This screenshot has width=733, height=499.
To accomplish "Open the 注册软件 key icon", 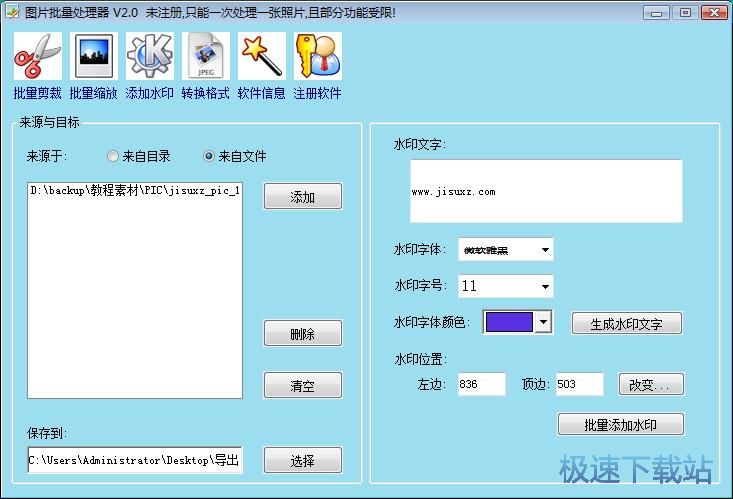I will 318,57.
